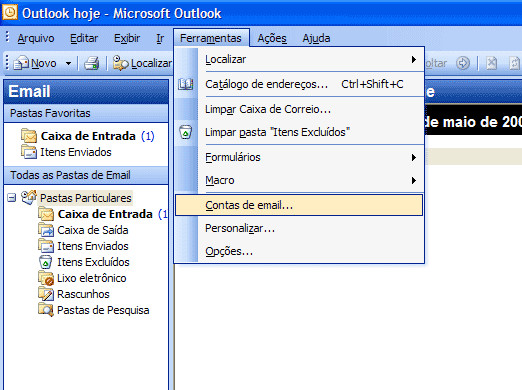
Task: Collapse the Pastas Particulares tree node
Action: (12, 198)
